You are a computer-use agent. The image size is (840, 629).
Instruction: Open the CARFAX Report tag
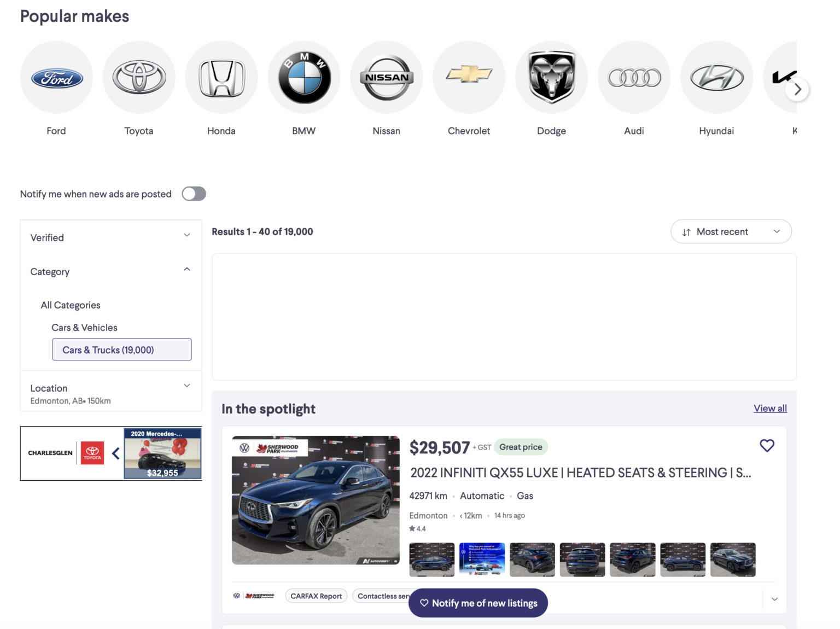coord(316,596)
